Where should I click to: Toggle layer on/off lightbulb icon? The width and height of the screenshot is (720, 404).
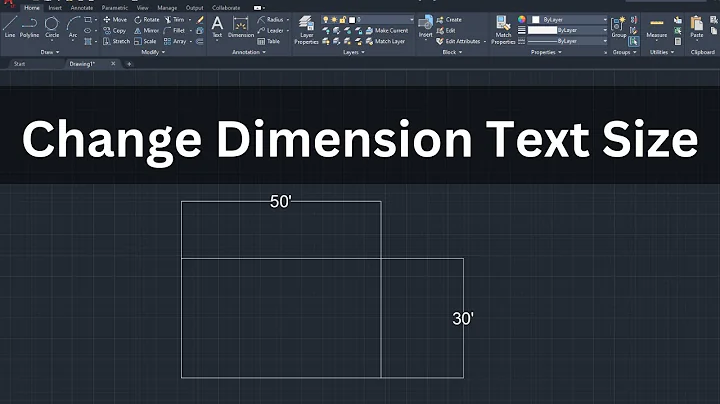pyautogui.click(x=326, y=20)
